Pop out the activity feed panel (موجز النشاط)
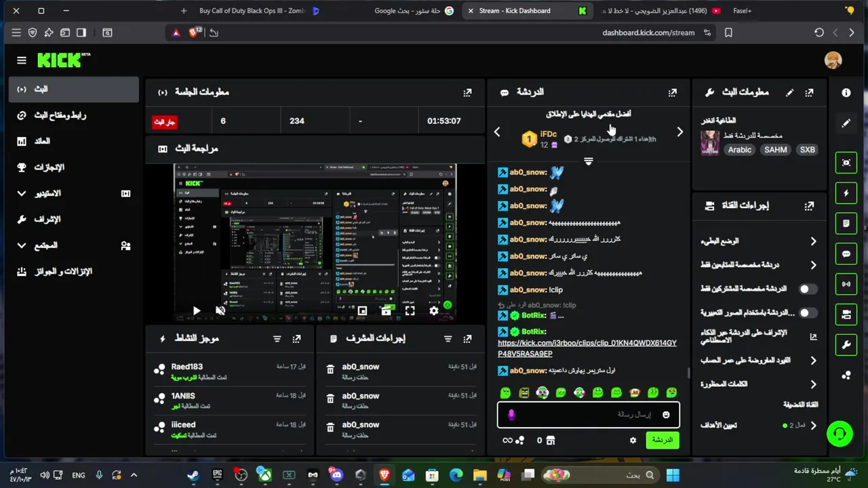Image resolution: width=868 pixels, height=488 pixels. (296, 338)
